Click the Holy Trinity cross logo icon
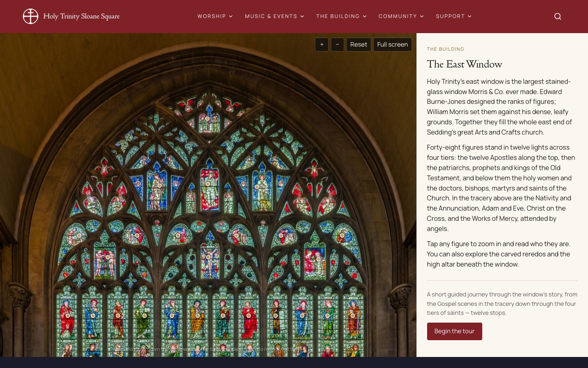The image size is (588, 368). coord(31,16)
